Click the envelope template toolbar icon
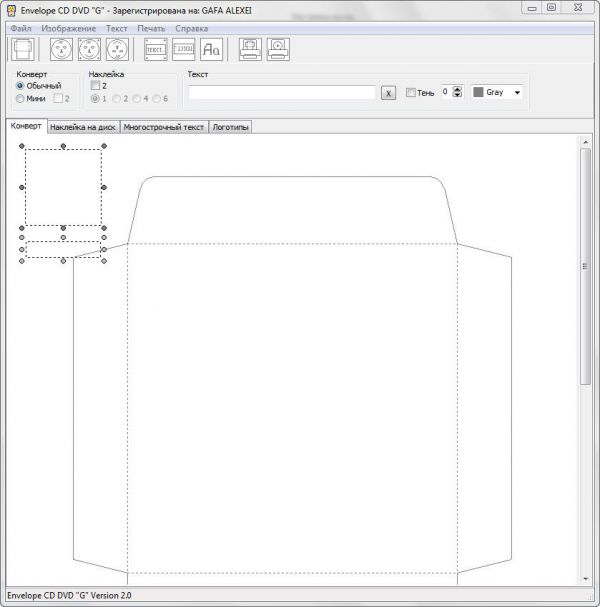This screenshot has width=600, height=607. coord(22,50)
